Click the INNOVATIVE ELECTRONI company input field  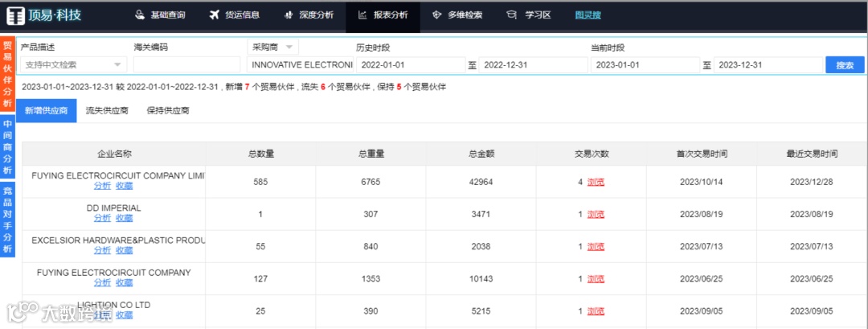point(300,65)
